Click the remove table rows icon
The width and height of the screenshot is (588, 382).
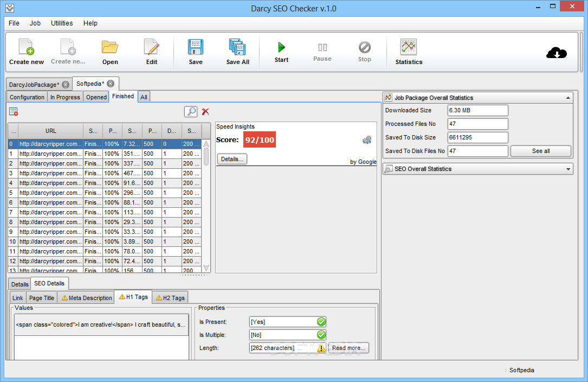14,112
